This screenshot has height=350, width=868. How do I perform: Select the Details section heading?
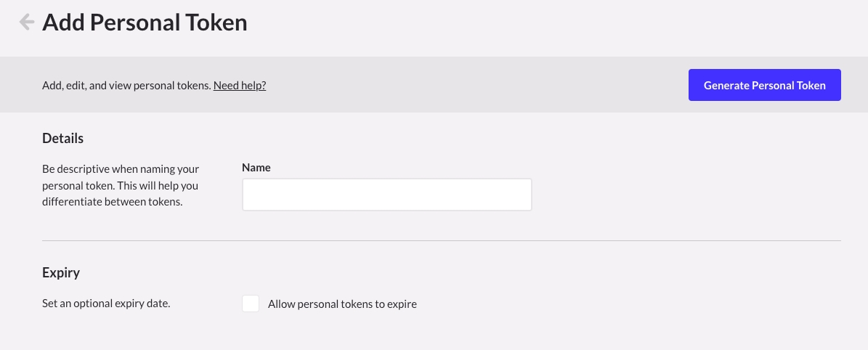click(x=62, y=138)
